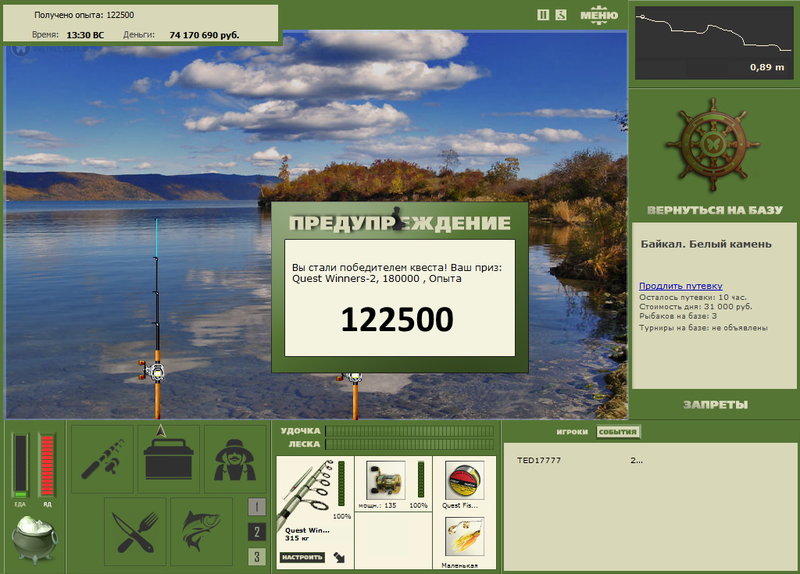This screenshot has width=800, height=574.
Task: Click the depth profile graph showing 0,89 m
Action: click(x=714, y=43)
